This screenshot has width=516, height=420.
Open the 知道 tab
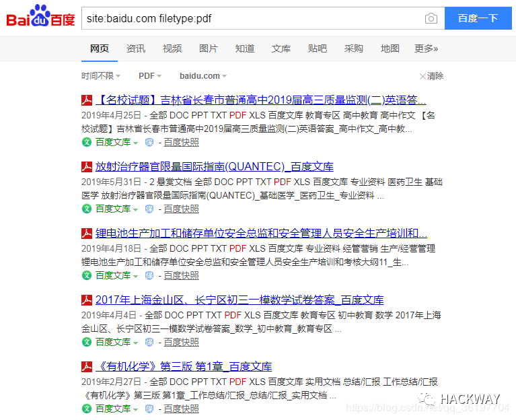pyautogui.click(x=244, y=48)
